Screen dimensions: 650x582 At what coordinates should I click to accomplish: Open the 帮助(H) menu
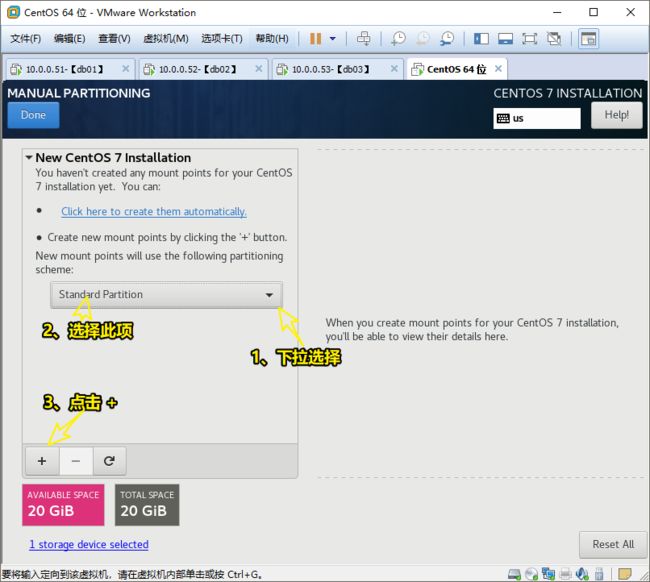(272, 39)
